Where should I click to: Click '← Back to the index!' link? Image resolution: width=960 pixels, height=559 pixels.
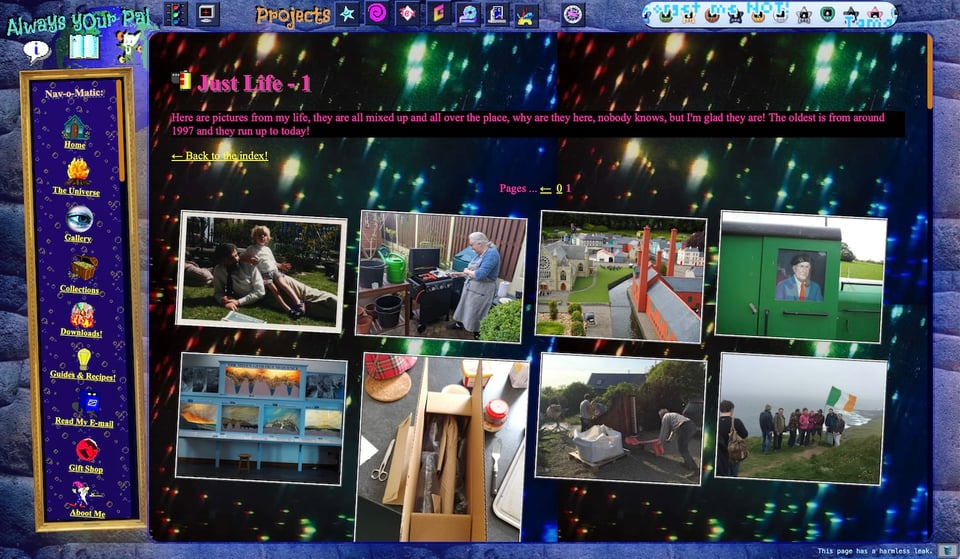click(220, 156)
